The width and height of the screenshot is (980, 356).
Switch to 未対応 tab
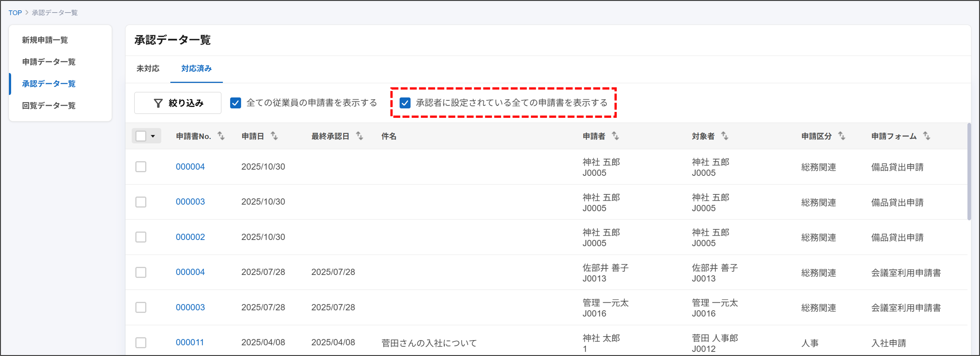click(148, 68)
